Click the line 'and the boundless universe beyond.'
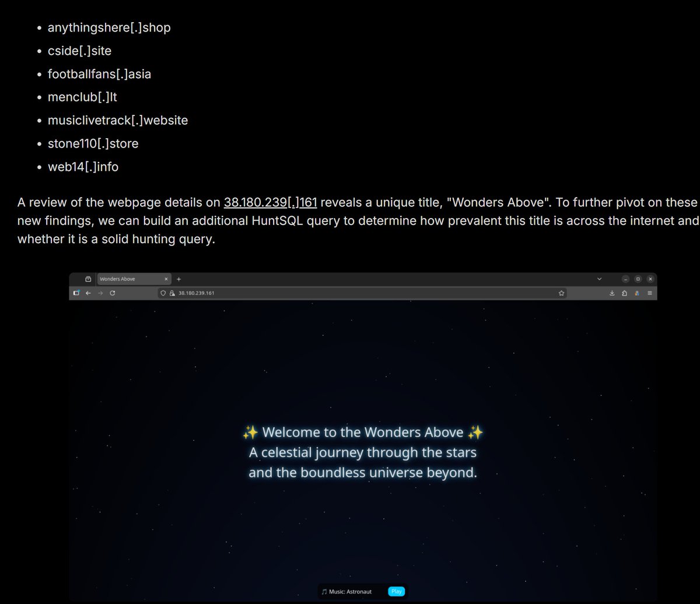 point(363,472)
